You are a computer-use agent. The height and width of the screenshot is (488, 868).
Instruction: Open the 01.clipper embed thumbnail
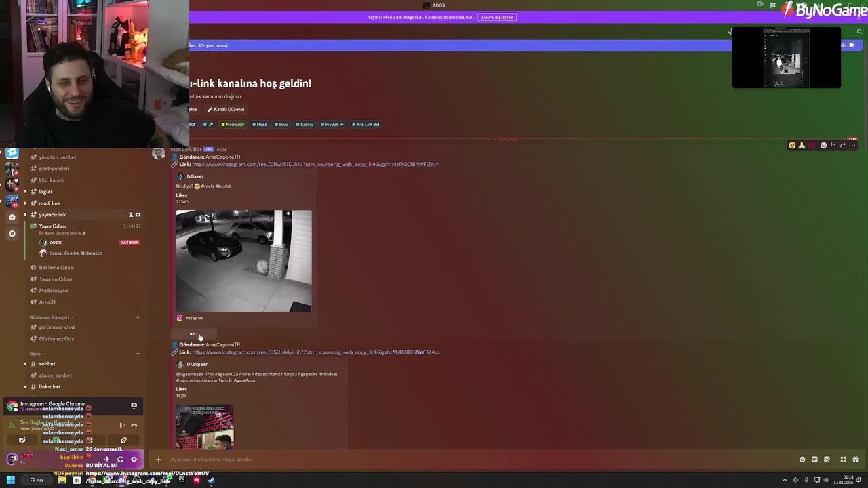coord(205,426)
